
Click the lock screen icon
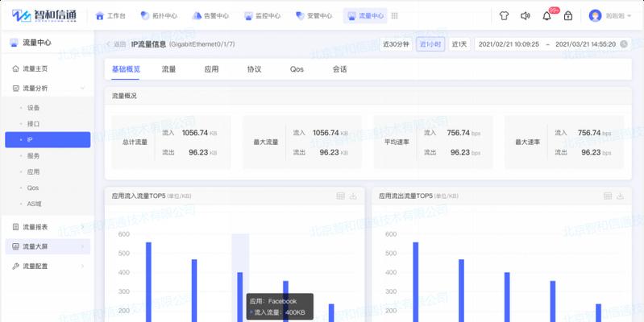coord(568,16)
